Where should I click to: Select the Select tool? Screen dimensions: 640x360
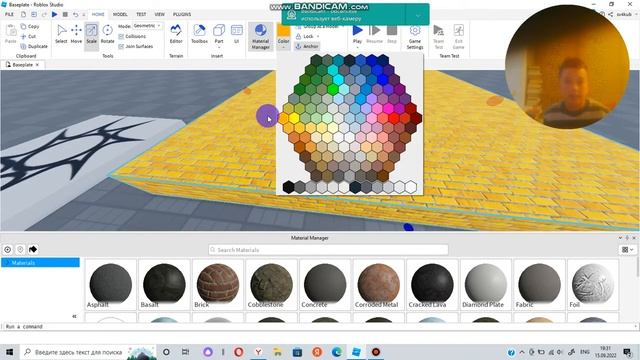coord(61,34)
